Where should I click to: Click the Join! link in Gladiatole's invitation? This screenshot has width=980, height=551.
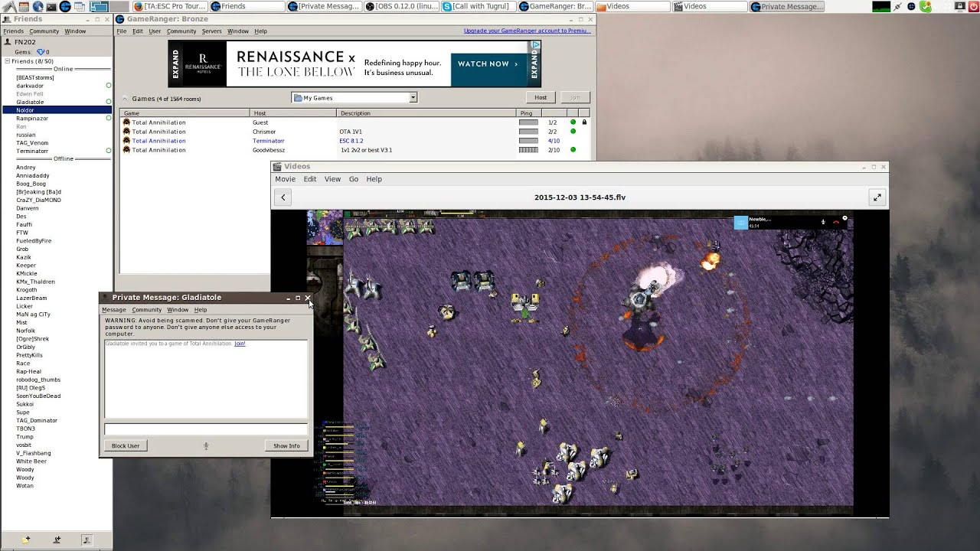(x=240, y=344)
